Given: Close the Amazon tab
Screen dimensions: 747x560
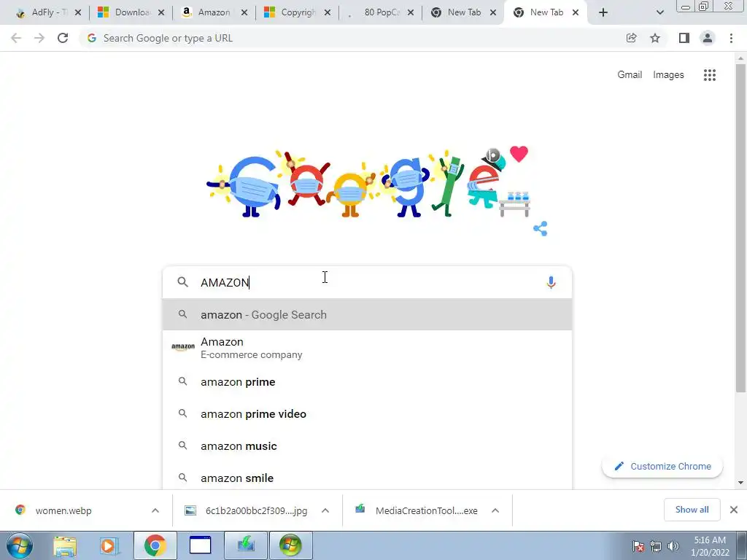Looking at the screenshot, I should (244, 12).
